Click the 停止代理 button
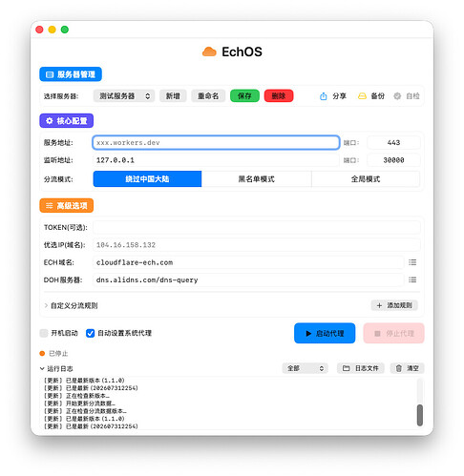This screenshot has height=476, width=464. [394, 333]
